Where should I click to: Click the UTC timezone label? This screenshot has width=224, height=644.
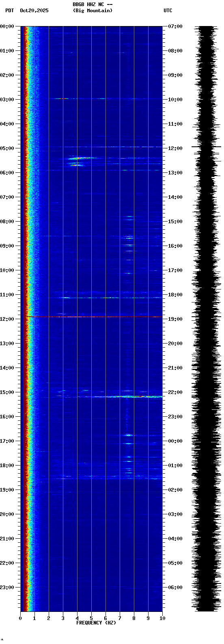(168, 11)
